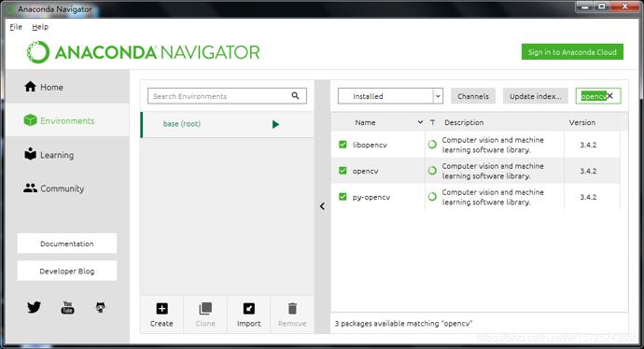Click the Search Environments magnifier icon

295,96
